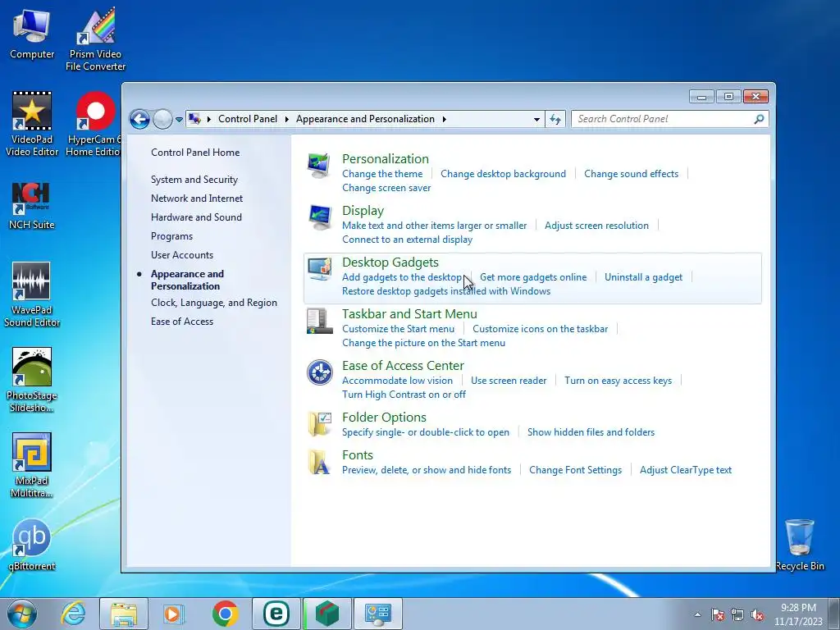
Task: Expand the root breadcrumb arrow before Control Panel
Action: point(209,119)
